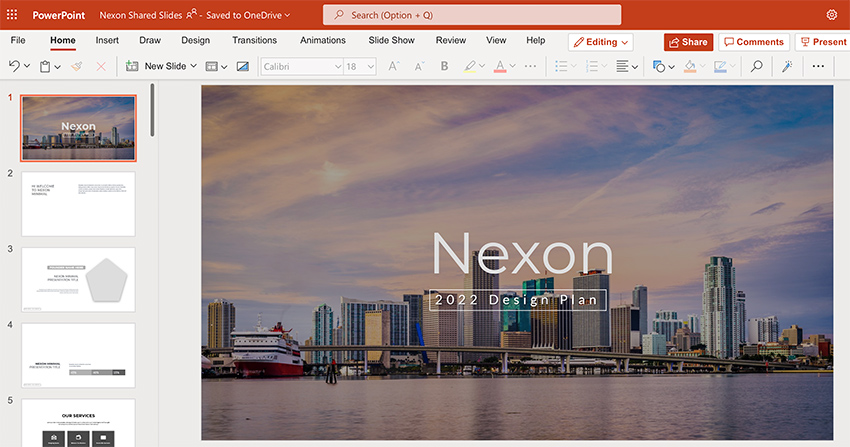This screenshot has width=850, height=447.
Task: Expand the Undo dropdown arrow
Action: [27, 67]
